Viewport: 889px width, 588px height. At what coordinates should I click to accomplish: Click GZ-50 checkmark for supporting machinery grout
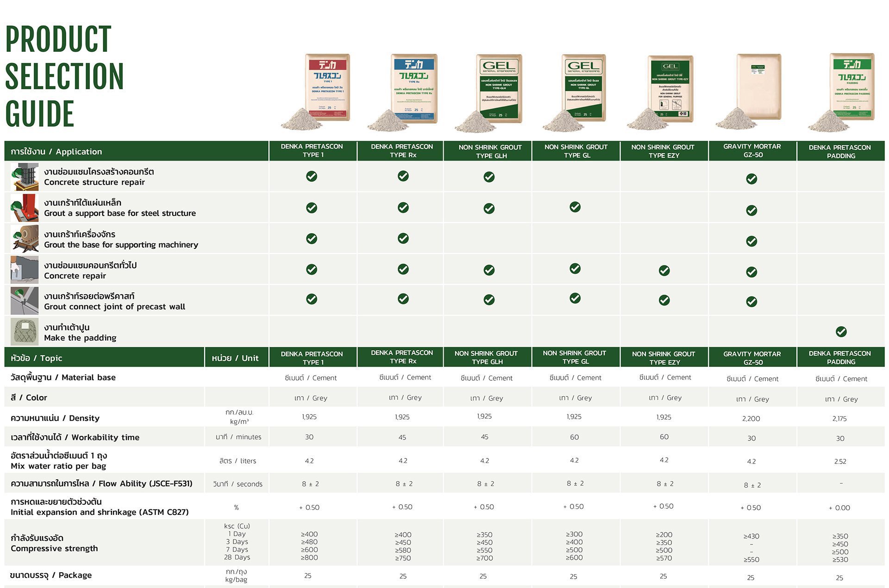click(751, 241)
